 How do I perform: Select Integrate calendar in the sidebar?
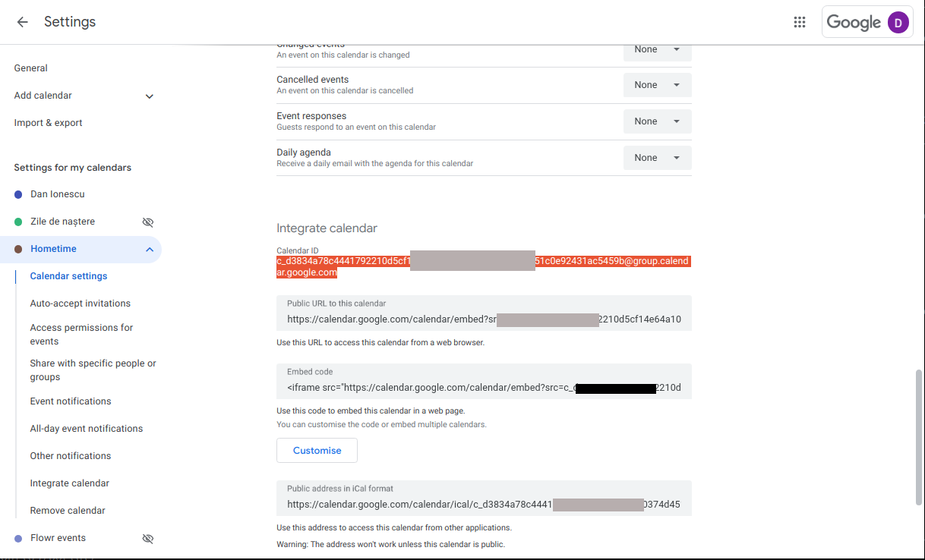69,483
